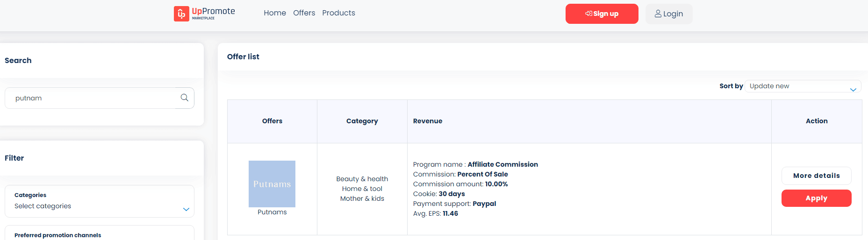Click the Login button

(669, 14)
